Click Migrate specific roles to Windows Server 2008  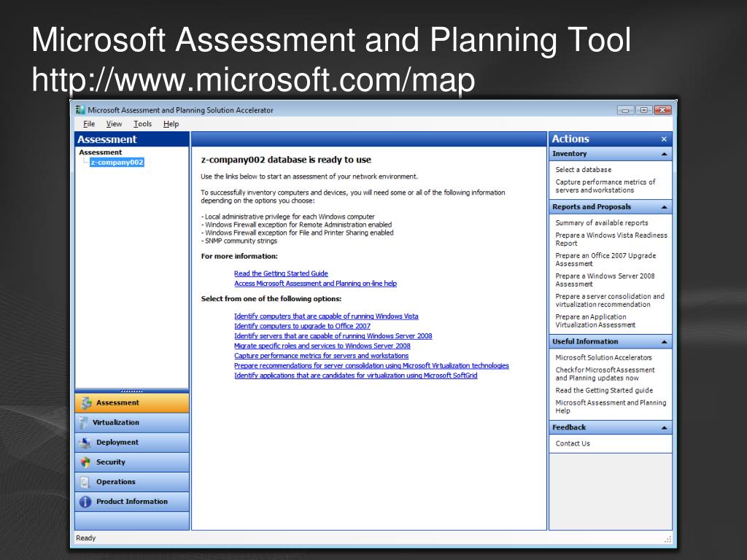tap(322, 346)
